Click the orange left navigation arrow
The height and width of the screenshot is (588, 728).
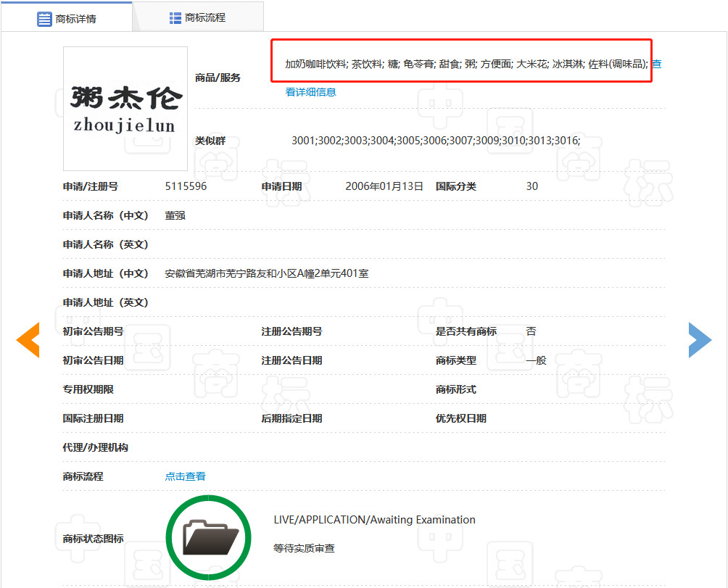click(28, 339)
